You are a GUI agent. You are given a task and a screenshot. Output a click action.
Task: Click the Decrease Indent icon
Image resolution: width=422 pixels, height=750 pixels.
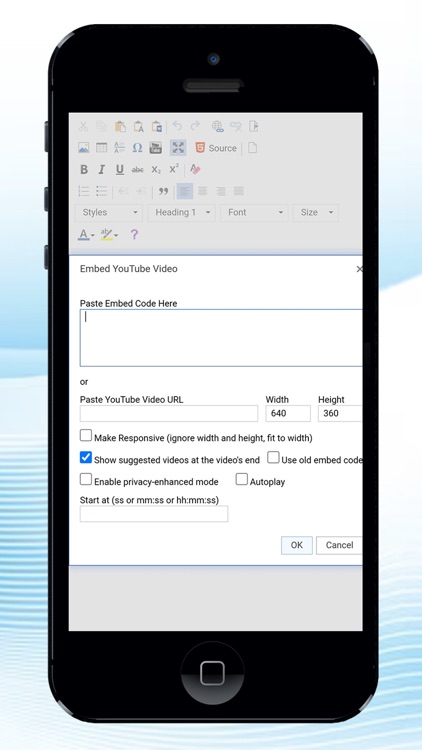point(123,191)
